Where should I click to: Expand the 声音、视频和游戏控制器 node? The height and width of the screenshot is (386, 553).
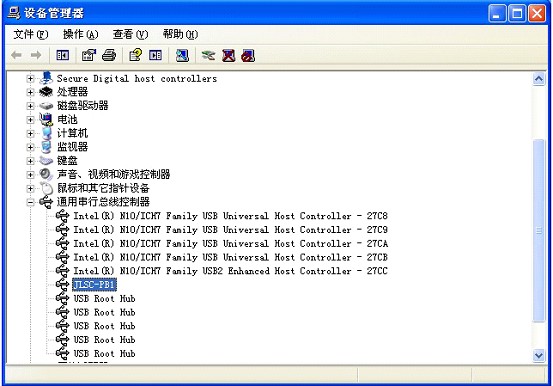(x=30, y=175)
